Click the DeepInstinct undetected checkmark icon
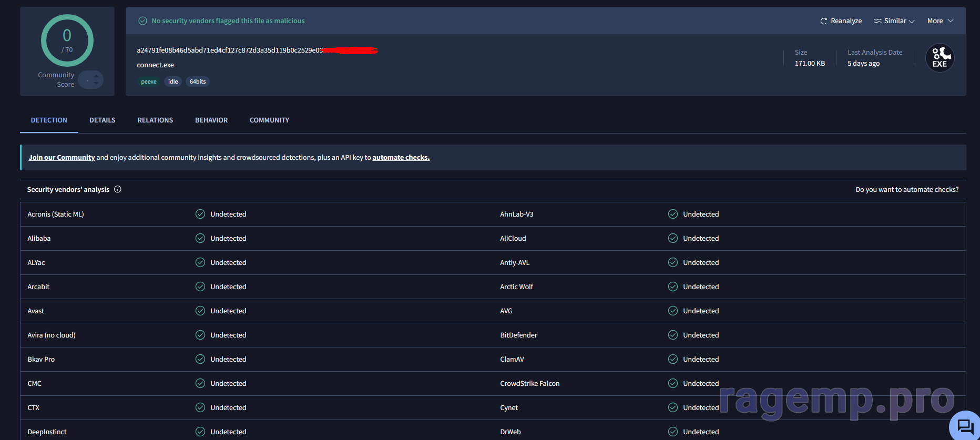Image resolution: width=980 pixels, height=440 pixels. pyautogui.click(x=200, y=432)
